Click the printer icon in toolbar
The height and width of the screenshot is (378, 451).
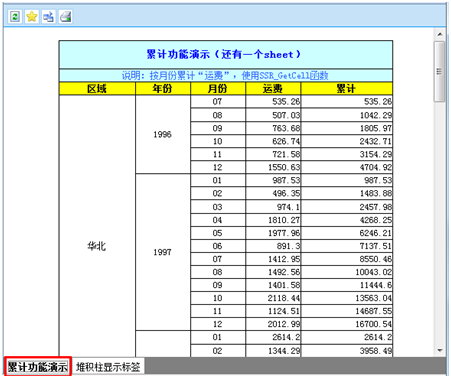click(x=65, y=16)
